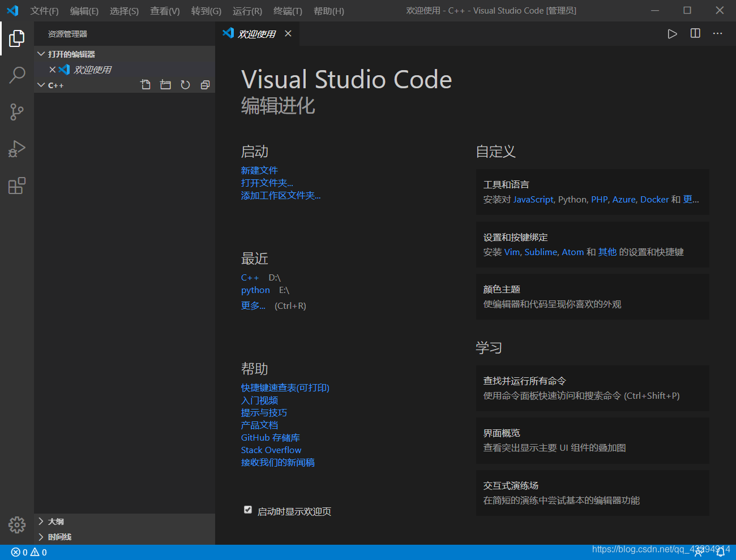
Task: Click the Atom keybindings link
Action: 572,252
